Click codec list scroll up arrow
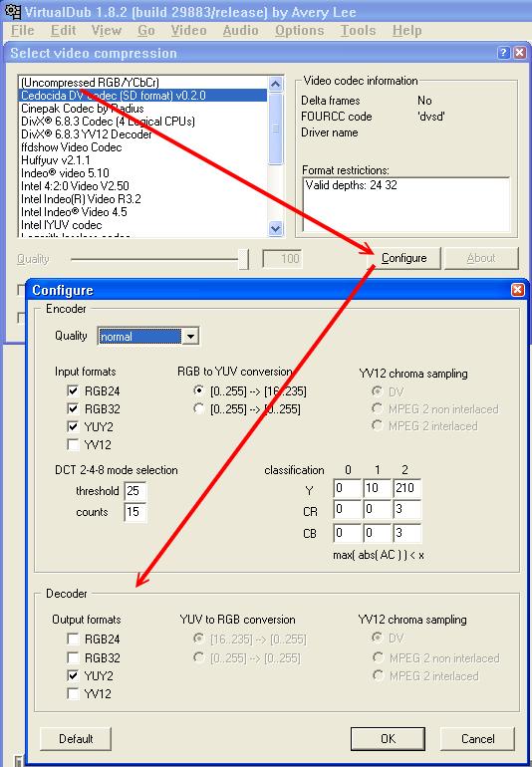This screenshot has width=532, height=767. [276, 84]
